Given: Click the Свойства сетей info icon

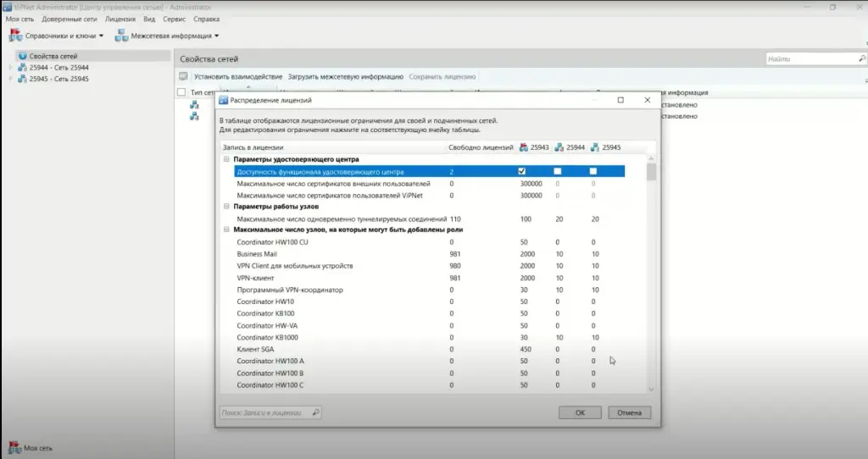Looking at the screenshot, I should coord(23,56).
